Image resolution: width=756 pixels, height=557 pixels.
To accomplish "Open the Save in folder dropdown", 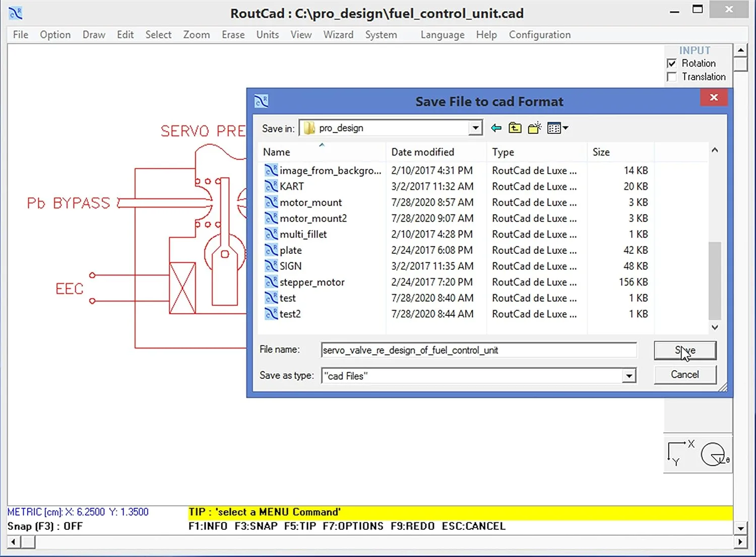I will 474,127.
